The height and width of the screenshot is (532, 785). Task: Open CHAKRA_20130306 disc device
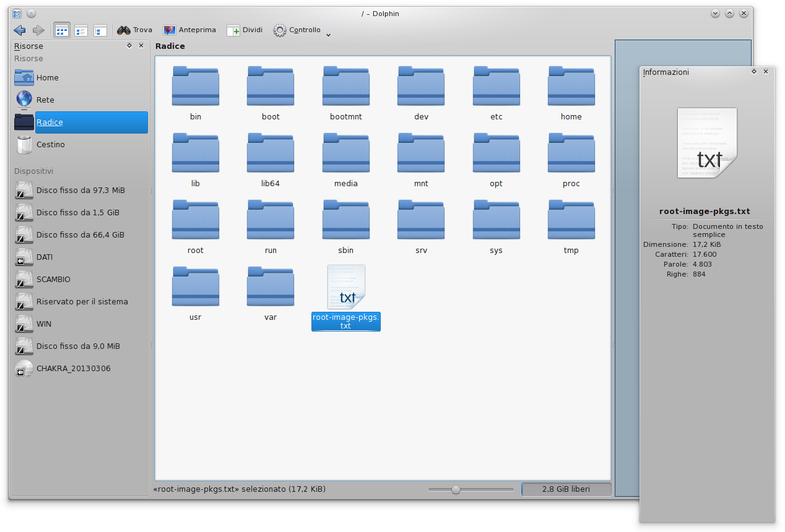[73, 369]
